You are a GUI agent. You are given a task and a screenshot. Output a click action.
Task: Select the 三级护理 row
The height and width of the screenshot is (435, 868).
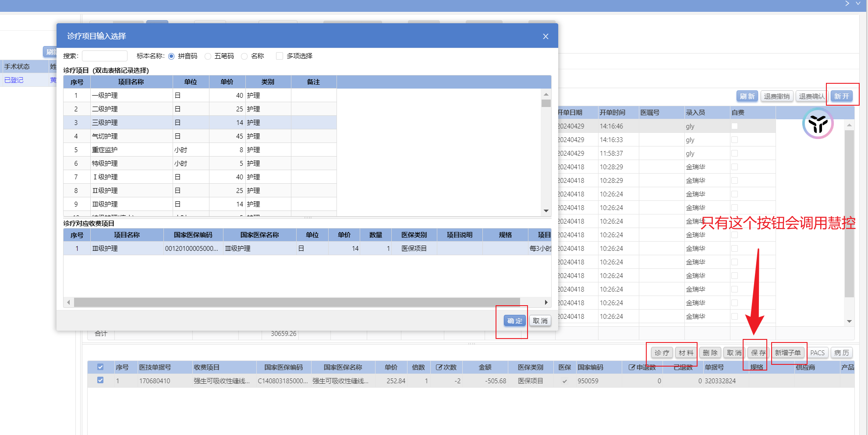[200, 123]
